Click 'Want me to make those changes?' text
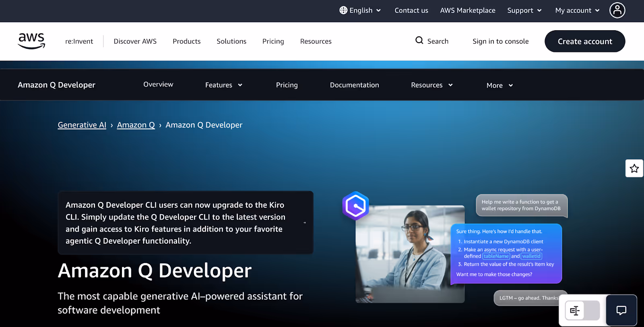 click(494, 274)
